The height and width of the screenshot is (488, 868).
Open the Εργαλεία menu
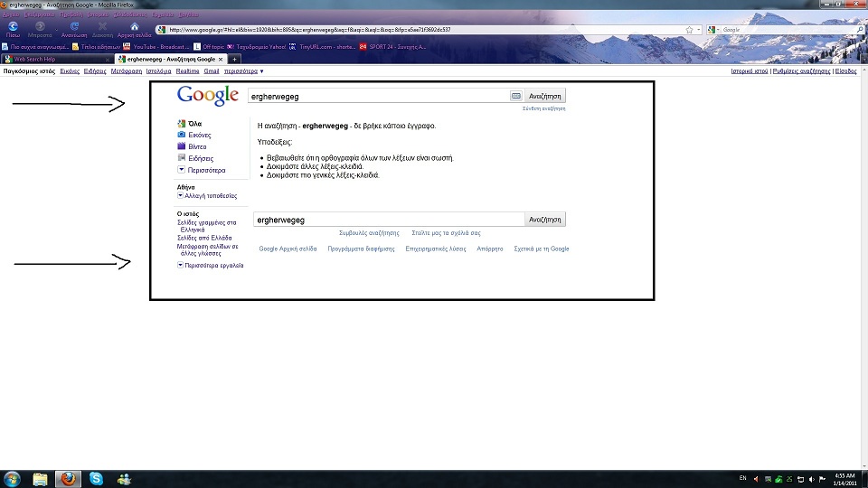pyautogui.click(x=163, y=15)
